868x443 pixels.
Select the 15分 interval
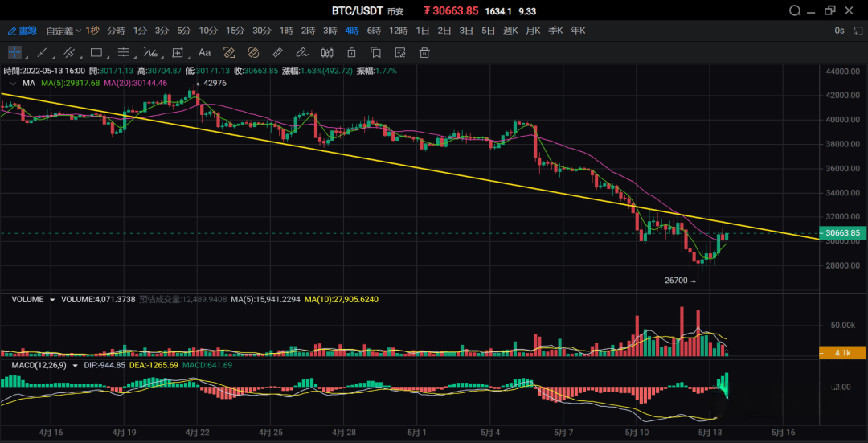(235, 31)
